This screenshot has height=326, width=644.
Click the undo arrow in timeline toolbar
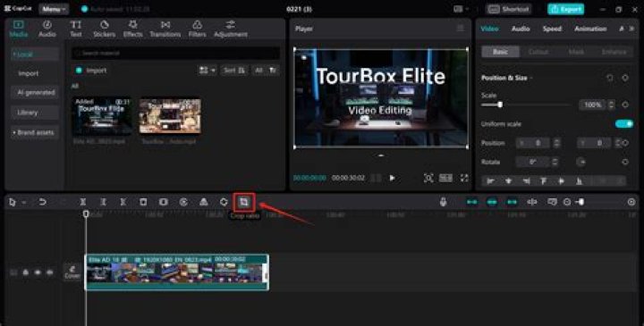pyautogui.click(x=42, y=202)
